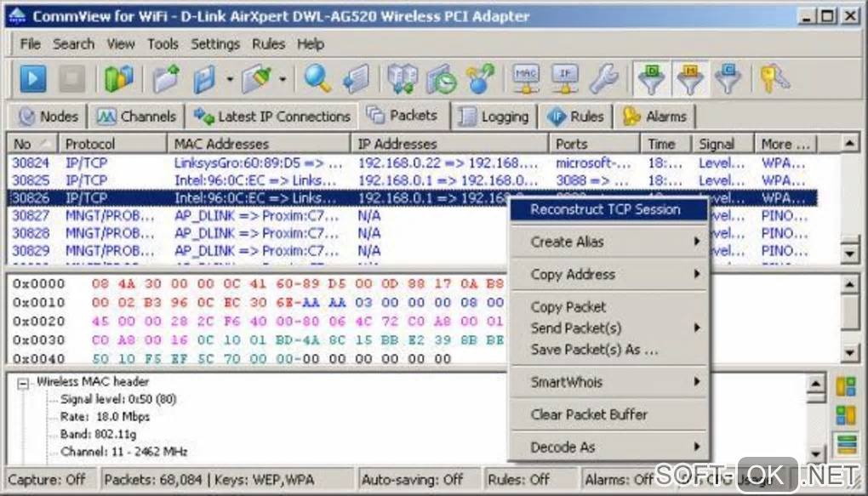The width and height of the screenshot is (868, 496).
Task: Sort by the IP Addresses column header
Action: coord(449,144)
